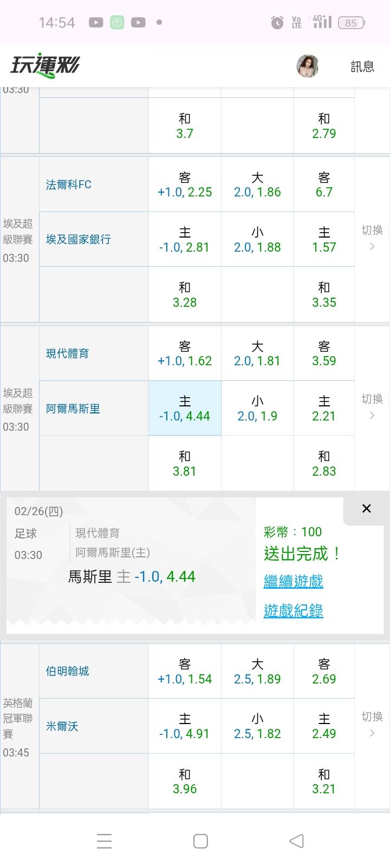Open 訊息 messages

click(362, 67)
